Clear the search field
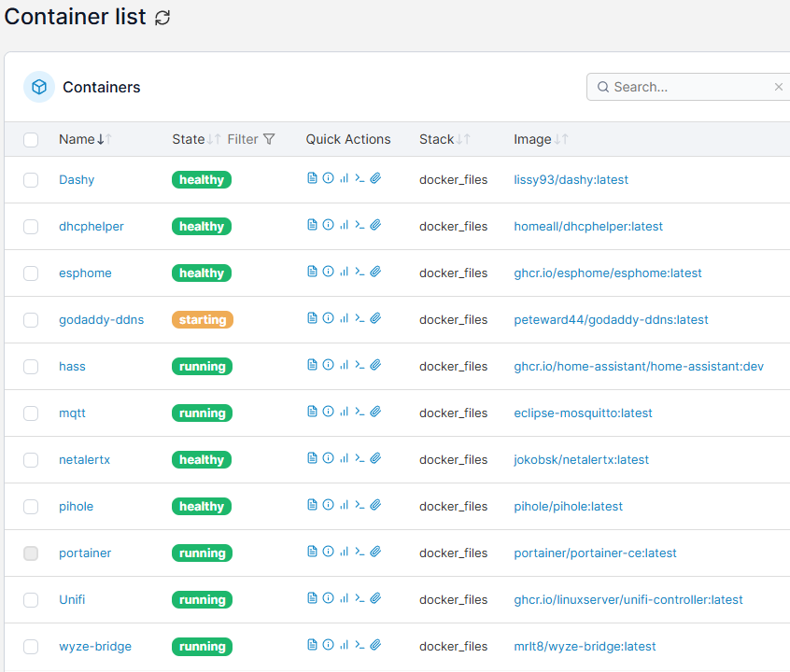The height and width of the screenshot is (672, 790). 779,87
